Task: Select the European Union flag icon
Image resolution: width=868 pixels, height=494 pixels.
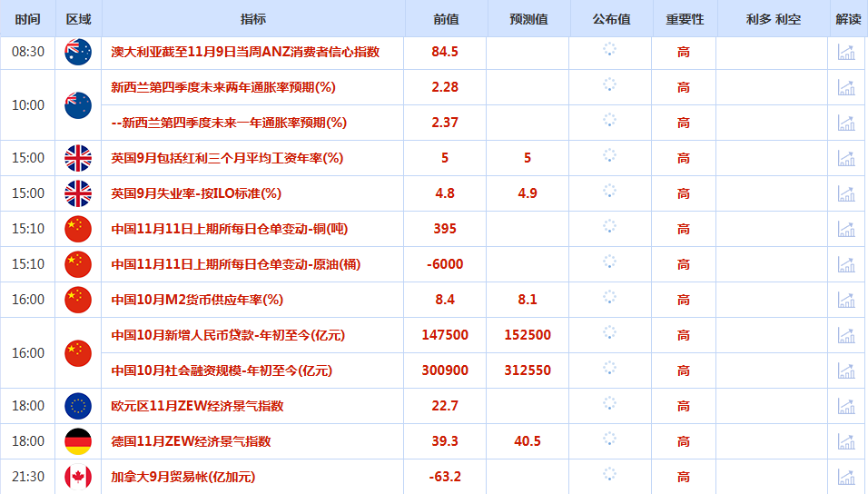Action: 78,406
